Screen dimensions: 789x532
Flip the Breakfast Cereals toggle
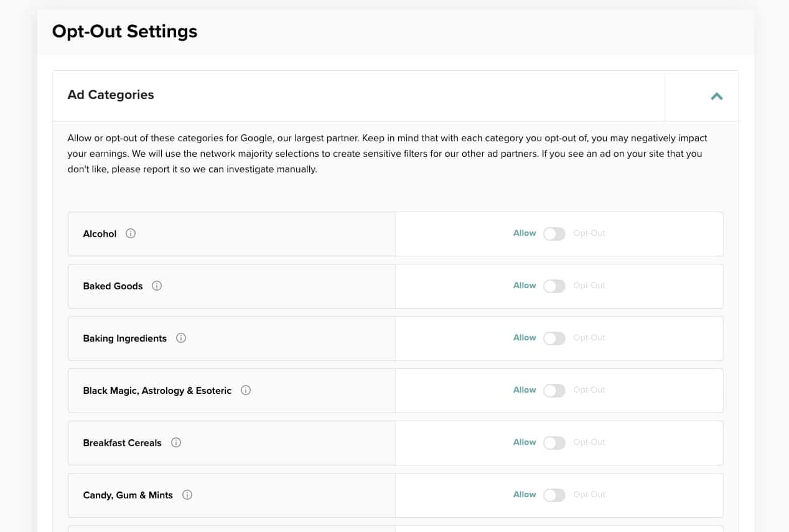tap(554, 442)
